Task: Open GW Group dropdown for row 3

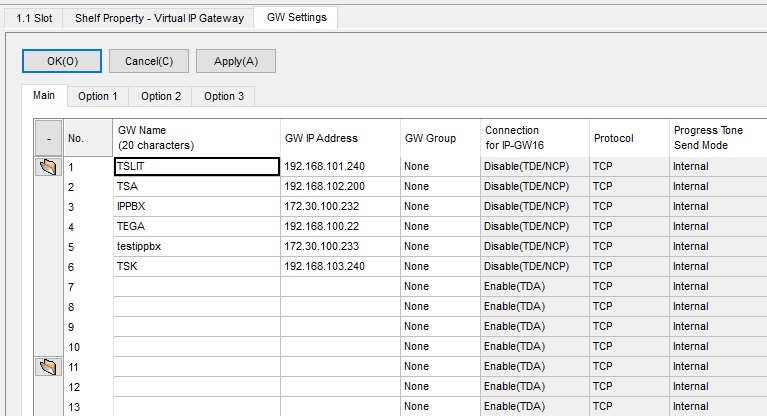Action: (440, 207)
